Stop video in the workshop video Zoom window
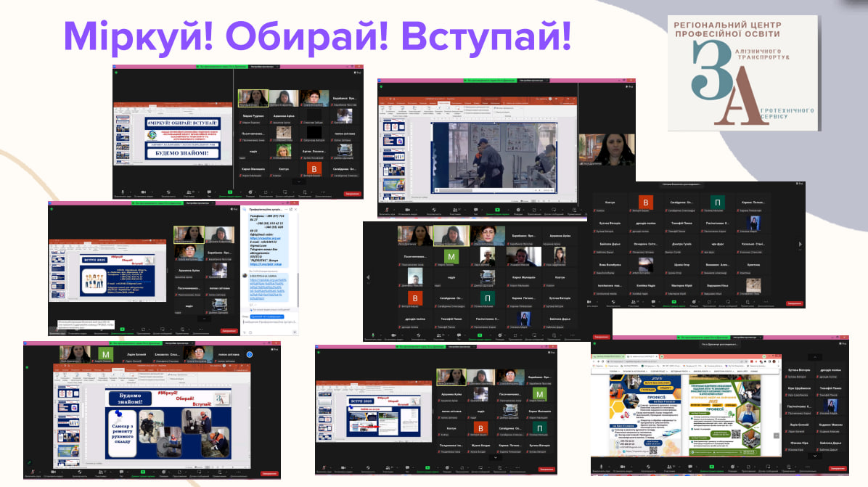This screenshot has height=487, width=868. click(x=408, y=211)
